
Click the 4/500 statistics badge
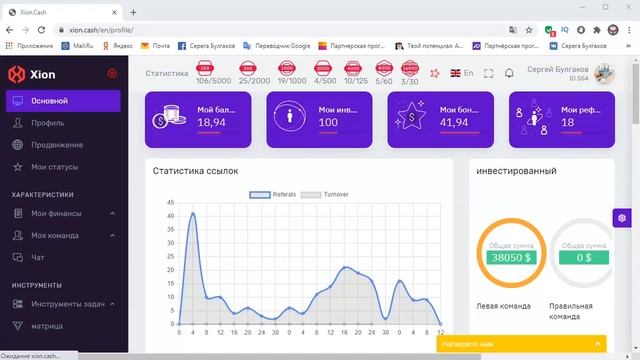325,73
